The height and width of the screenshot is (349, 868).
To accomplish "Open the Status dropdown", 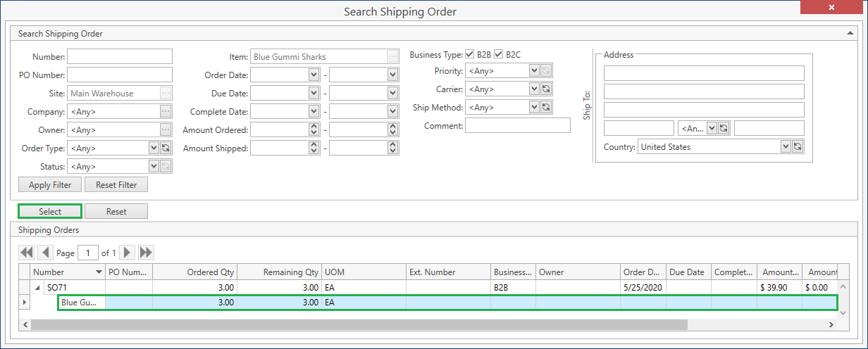I will 154,167.
